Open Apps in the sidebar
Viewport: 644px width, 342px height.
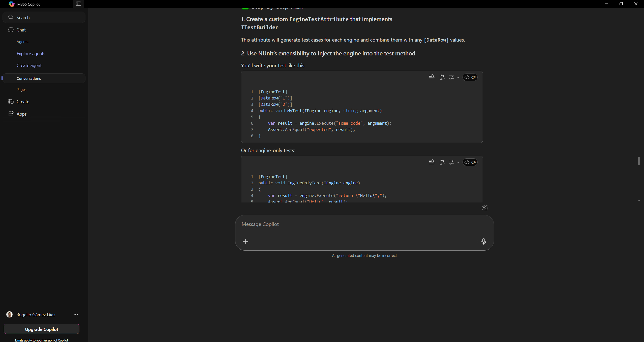[21, 114]
